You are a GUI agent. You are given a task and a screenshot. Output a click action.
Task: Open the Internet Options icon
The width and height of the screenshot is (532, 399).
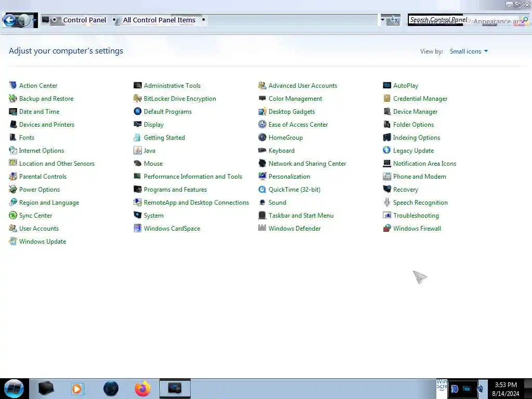pos(13,150)
